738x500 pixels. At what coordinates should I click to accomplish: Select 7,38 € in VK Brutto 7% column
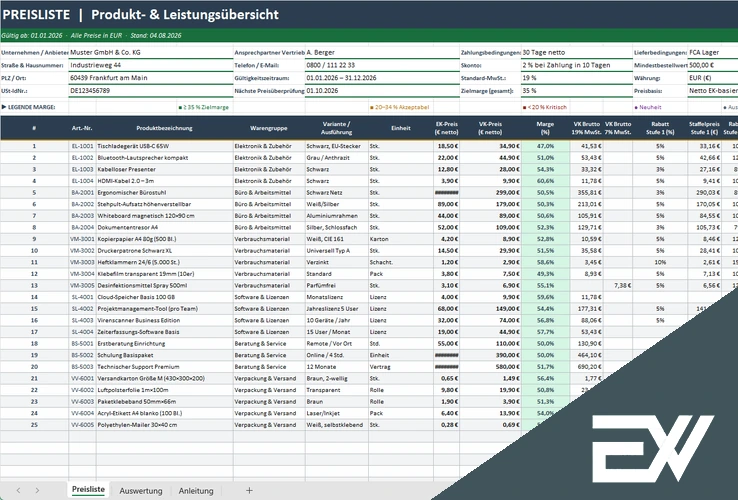[618, 285]
